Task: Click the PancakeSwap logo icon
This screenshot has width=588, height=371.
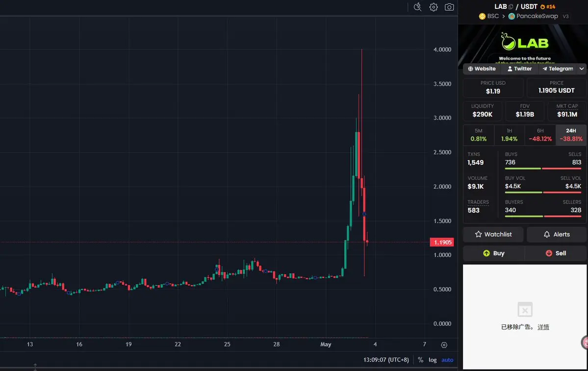Action: pyautogui.click(x=511, y=16)
